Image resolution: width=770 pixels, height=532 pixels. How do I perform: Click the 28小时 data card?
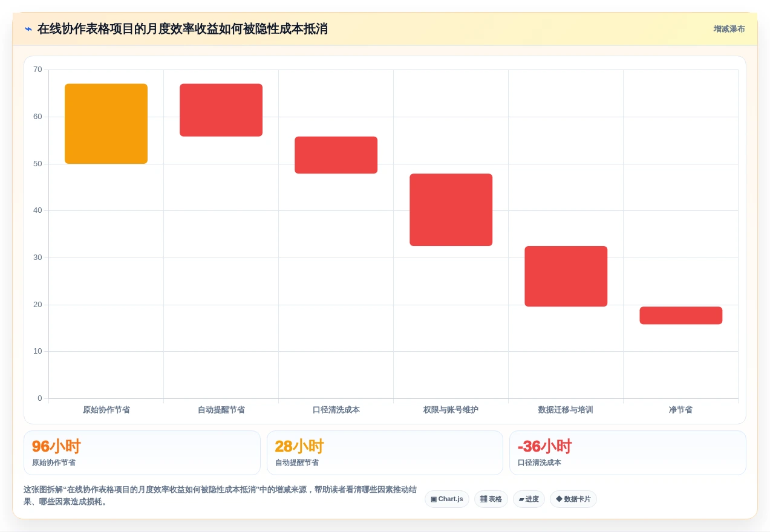385,453
